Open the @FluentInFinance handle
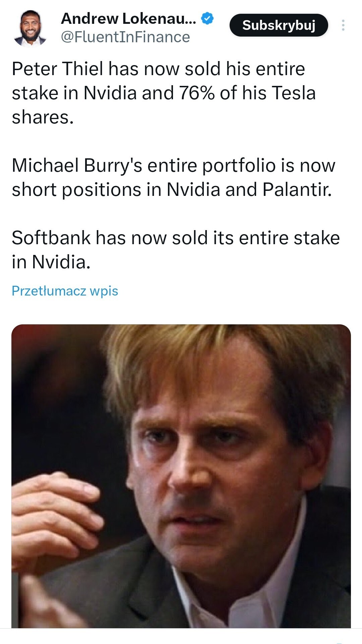Screen dimensions: 362x644 (x=125, y=37)
